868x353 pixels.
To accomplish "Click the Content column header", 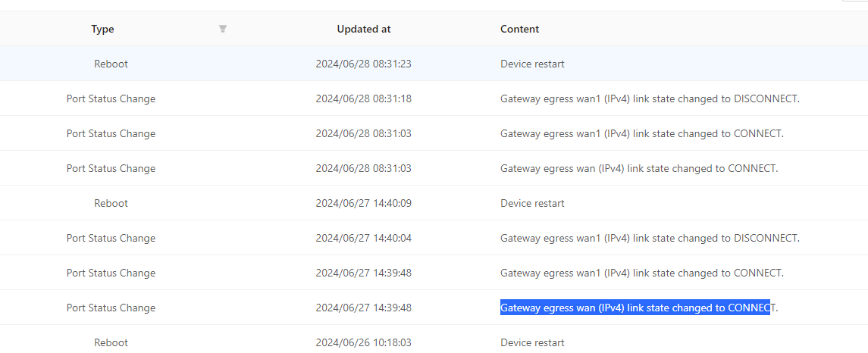I will pos(519,29).
